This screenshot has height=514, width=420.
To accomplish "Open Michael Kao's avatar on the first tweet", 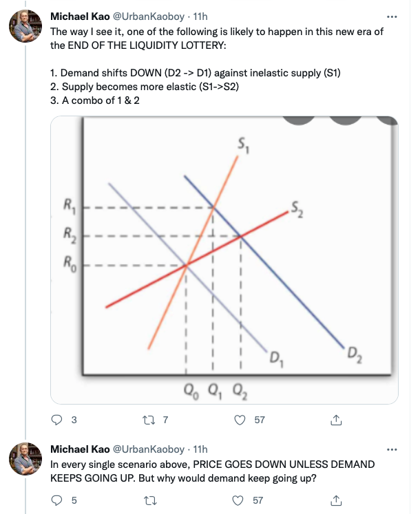I will [25, 27].
